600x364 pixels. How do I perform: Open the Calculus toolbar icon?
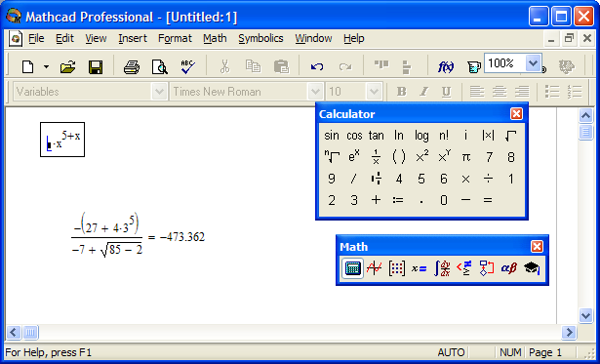coord(442,268)
